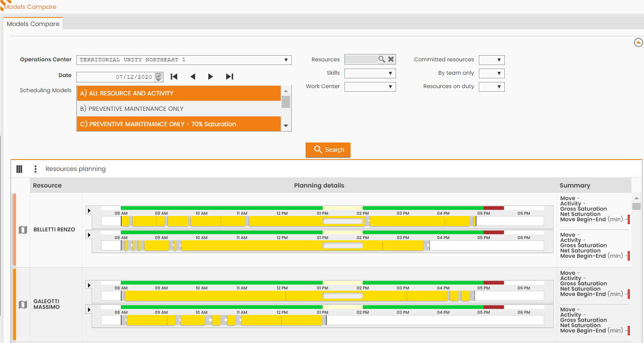Clear the Resources field with X icon
Image resolution: width=644 pixels, height=343 pixels.
(x=391, y=59)
